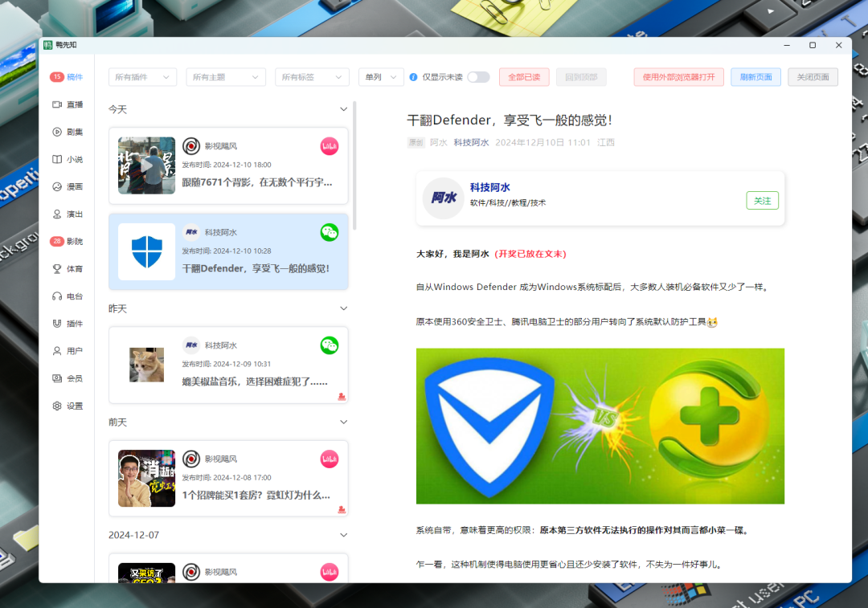Toggle the 仅显示未读 switch
The image size is (868, 608).
click(x=479, y=77)
